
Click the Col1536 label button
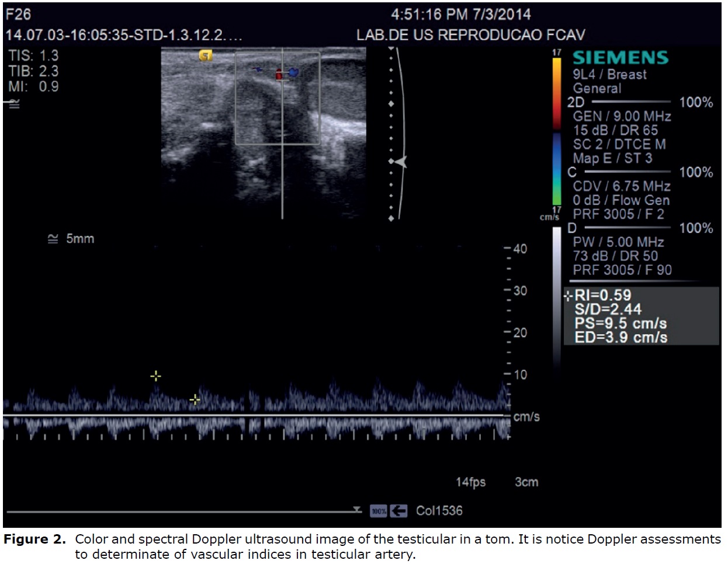[439, 510]
